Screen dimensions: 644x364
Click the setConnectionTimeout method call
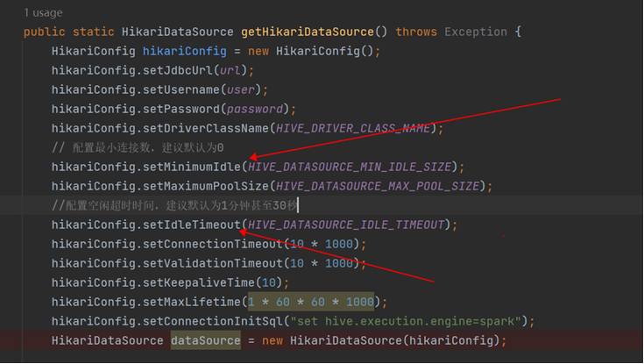pyautogui.click(x=212, y=244)
